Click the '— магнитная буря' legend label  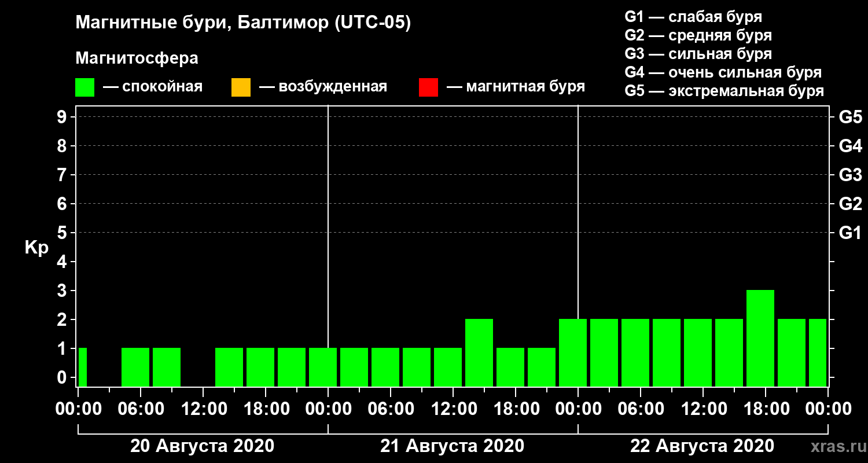coord(516,87)
